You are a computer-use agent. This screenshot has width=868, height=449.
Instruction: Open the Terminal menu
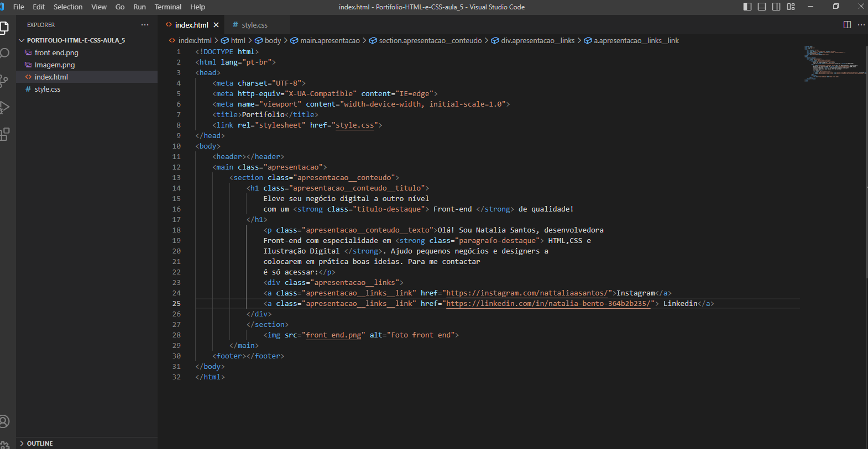[168, 7]
